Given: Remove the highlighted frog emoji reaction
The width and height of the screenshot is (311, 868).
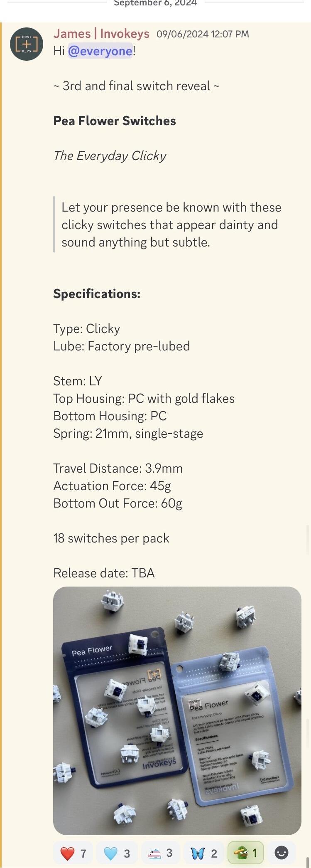Looking at the screenshot, I should [x=245, y=853].
